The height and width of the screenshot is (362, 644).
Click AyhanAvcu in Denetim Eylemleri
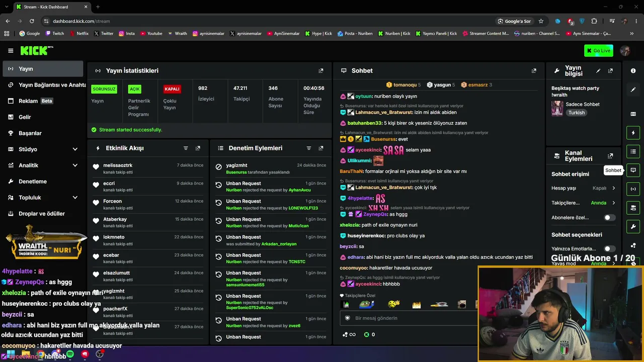click(x=300, y=190)
